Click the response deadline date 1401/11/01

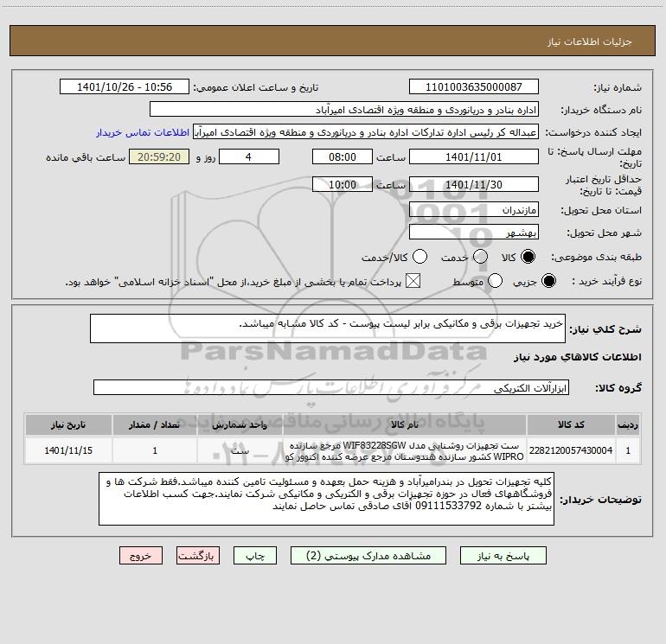coord(474,157)
